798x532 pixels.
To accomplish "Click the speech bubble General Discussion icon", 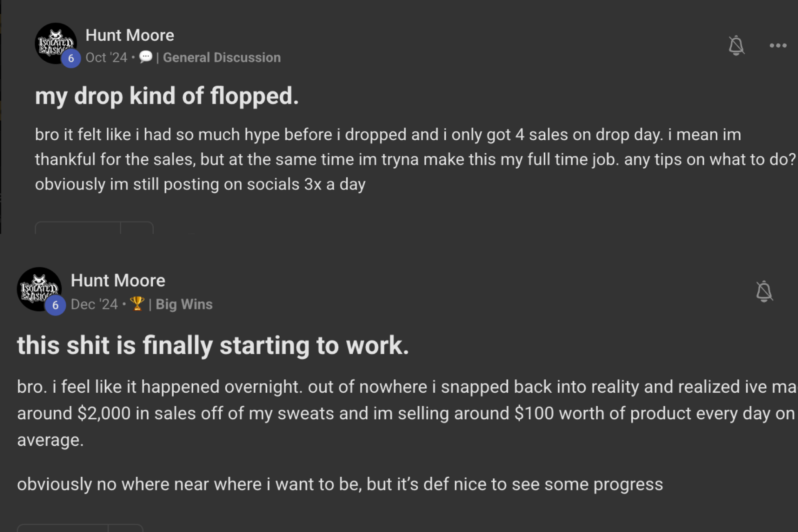I will tap(145, 57).
